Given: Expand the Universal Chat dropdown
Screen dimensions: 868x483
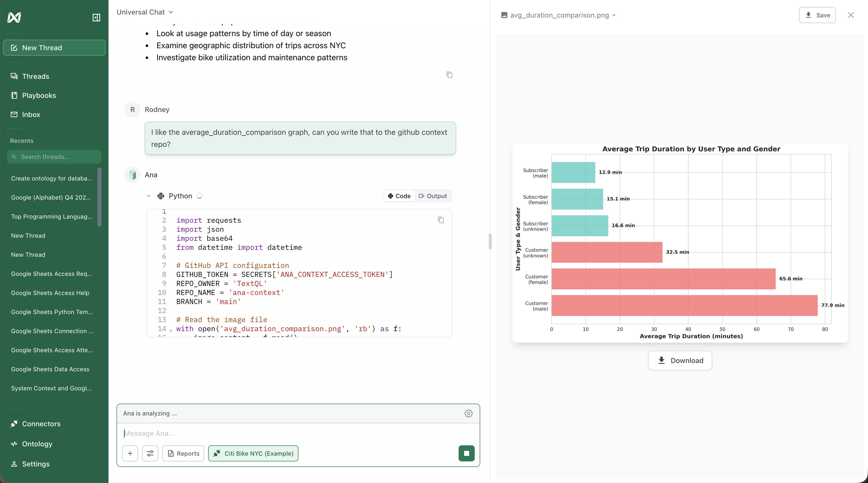Looking at the screenshot, I should pyautogui.click(x=145, y=12).
